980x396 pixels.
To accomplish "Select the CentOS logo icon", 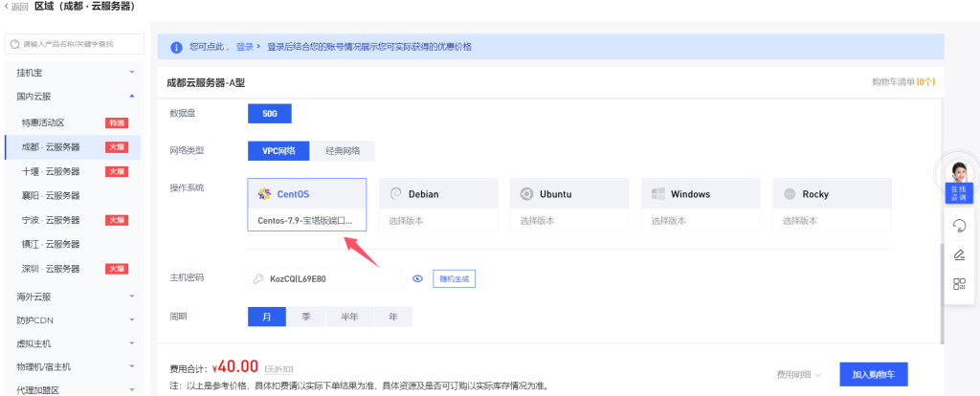I will click(x=264, y=193).
